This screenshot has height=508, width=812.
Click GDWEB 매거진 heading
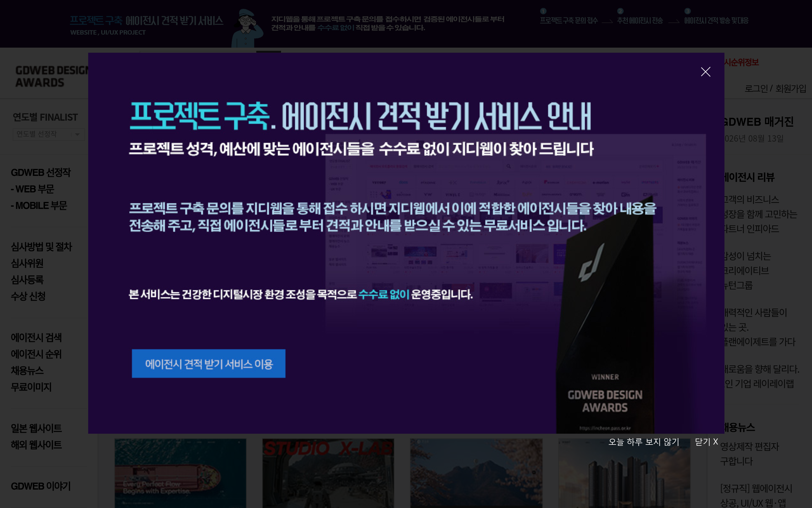click(x=758, y=122)
